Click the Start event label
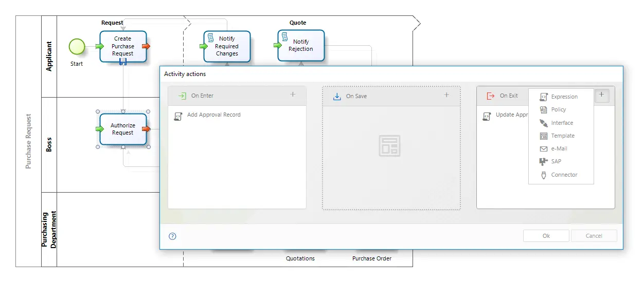Image resolution: width=644 pixels, height=282 pixels. point(77,64)
